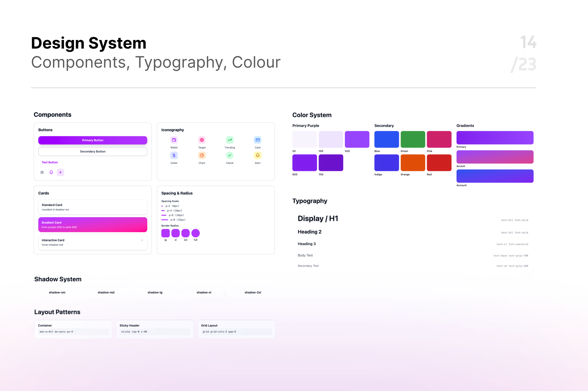Click the Target icon
Image resolution: width=588 pixels, height=391 pixels.
pyautogui.click(x=202, y=140)
